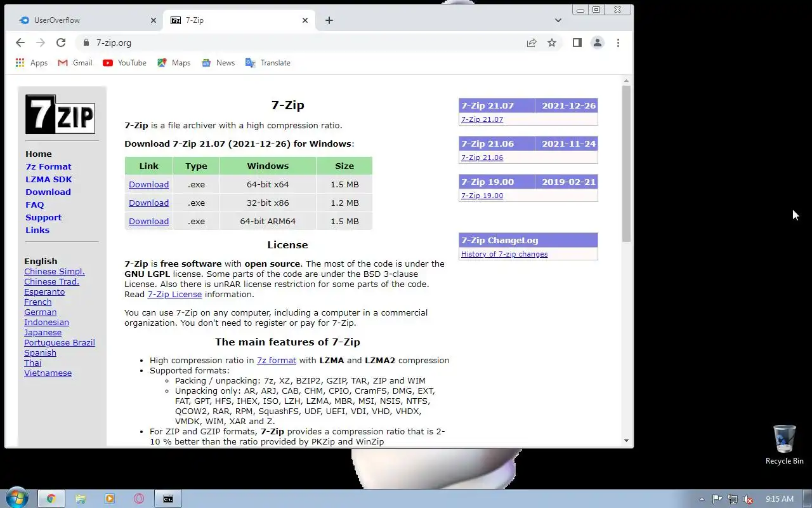Download the 64-bit x64 installer

click(x=148, y=184)
